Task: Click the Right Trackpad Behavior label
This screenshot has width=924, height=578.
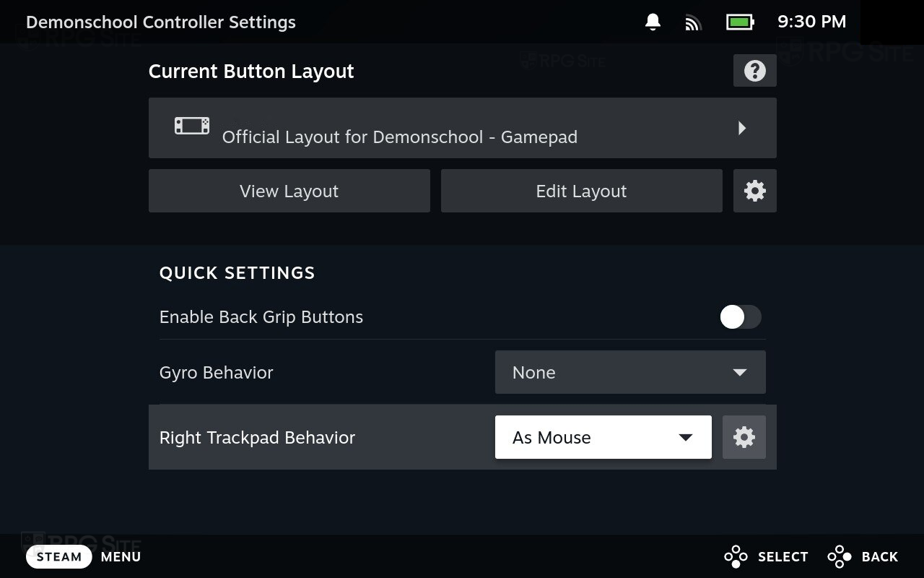Action: tap(257, 438)
